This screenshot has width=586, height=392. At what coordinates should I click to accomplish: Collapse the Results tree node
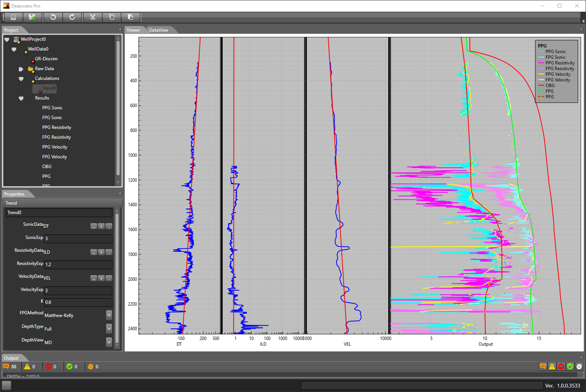pos(21,98)
